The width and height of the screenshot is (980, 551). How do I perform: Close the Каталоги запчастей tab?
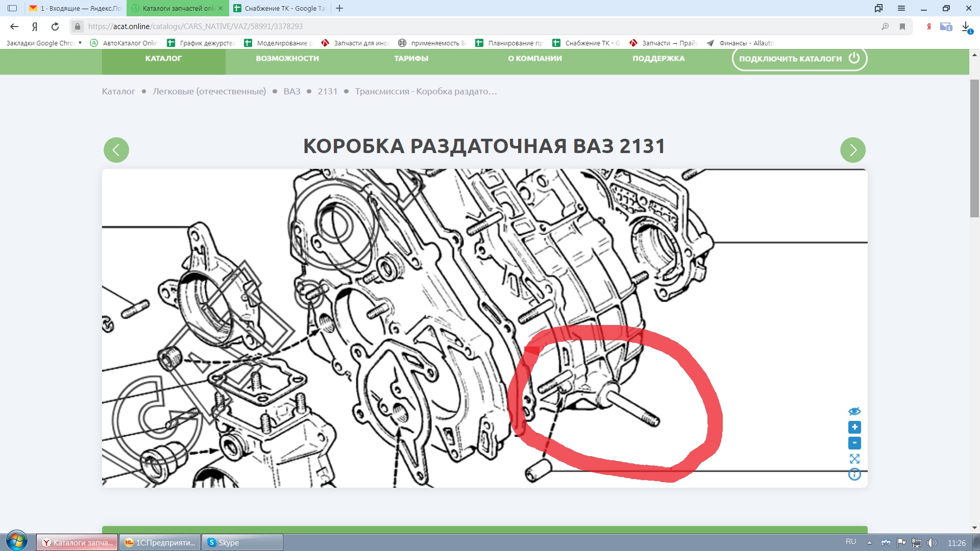point(220,8)
